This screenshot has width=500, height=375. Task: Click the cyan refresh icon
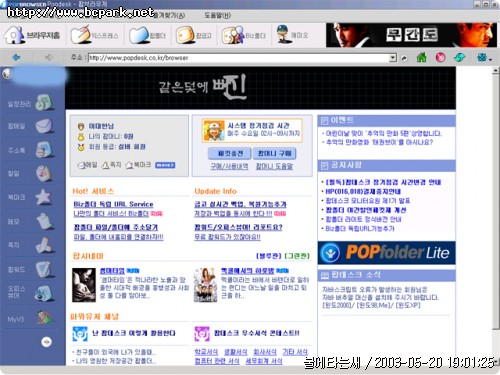click(x=459, y=57)
